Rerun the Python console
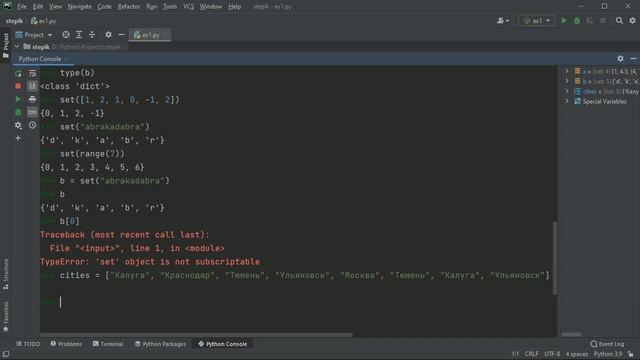The height and width of the screenshot is (360, 640). (x=18, y=73)
